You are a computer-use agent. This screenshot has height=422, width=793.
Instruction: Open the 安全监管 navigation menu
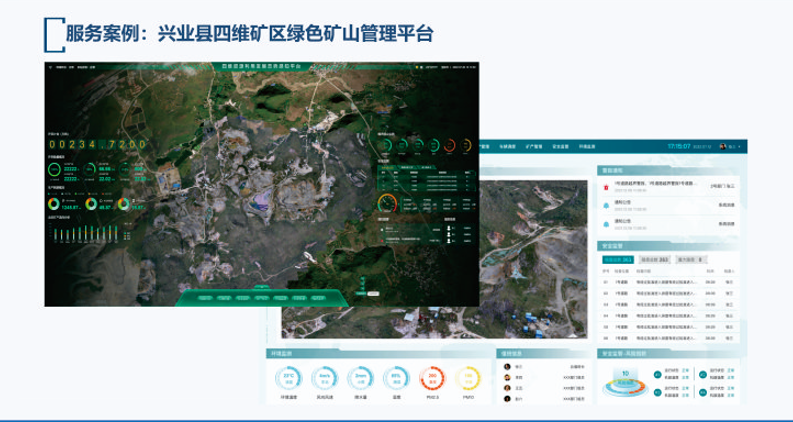560,147
